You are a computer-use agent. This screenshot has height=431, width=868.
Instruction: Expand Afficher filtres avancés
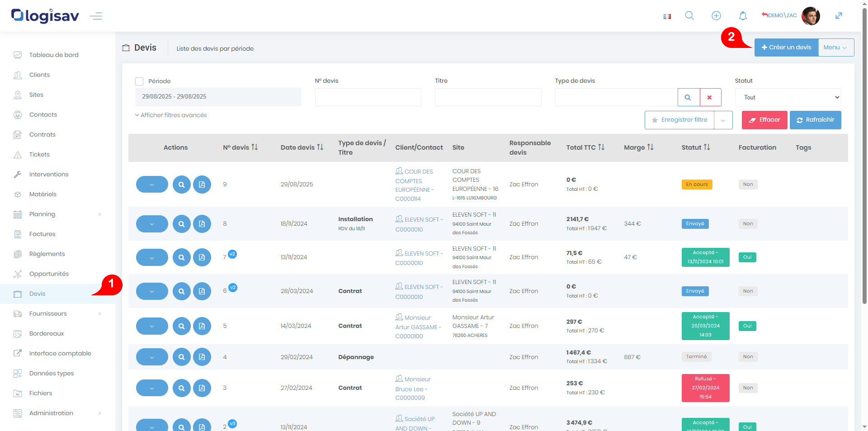[x=171, y=115]
